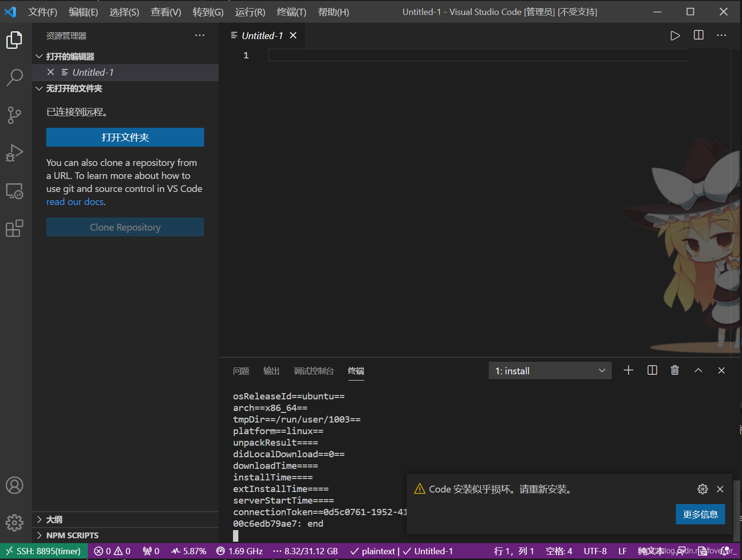This screenshot has width=742, height=560.
Task: Open notification gear settings
Action: point(703,489)
